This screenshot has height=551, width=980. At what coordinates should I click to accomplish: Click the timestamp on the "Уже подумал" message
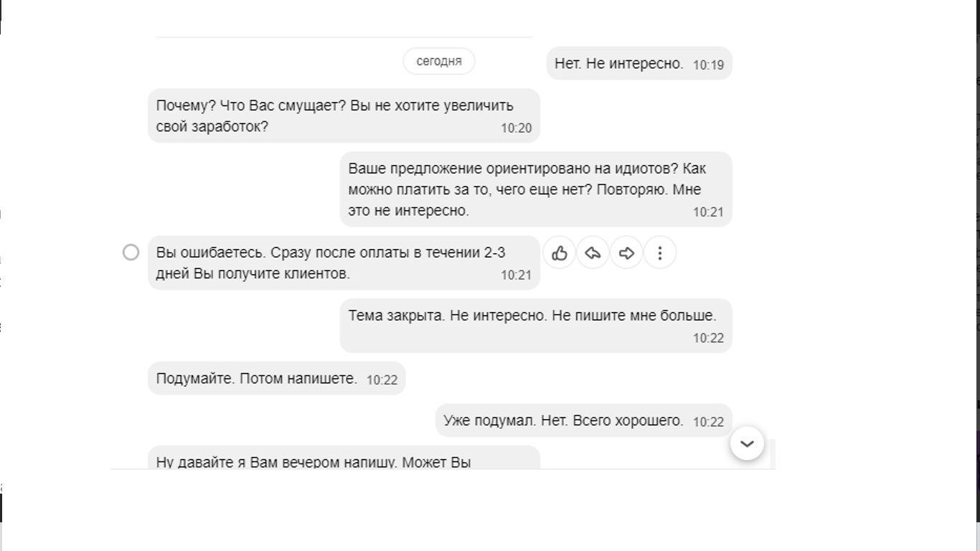[708, 422]
